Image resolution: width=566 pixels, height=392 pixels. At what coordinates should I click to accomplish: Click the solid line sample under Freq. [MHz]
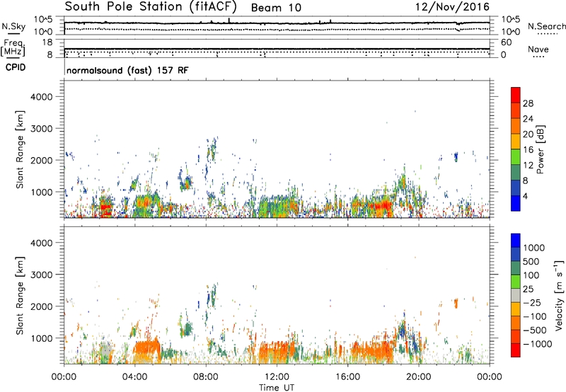coord(13,58)
